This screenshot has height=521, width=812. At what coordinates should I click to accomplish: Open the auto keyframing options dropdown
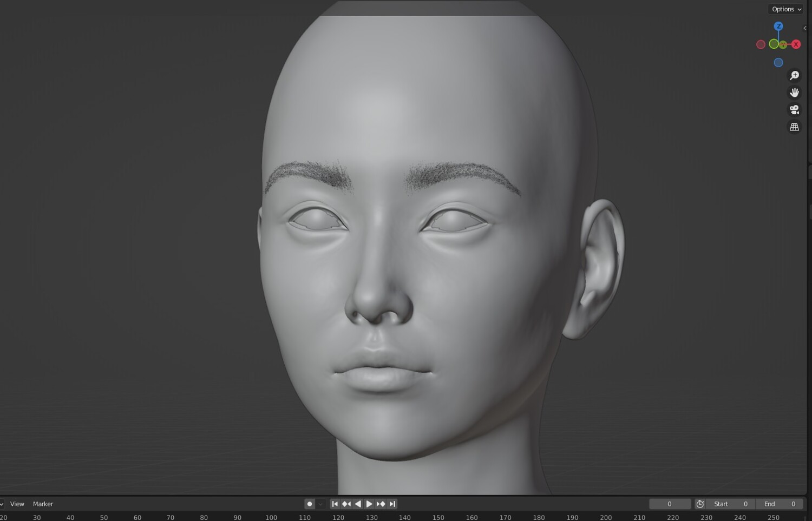pos(320,504)
